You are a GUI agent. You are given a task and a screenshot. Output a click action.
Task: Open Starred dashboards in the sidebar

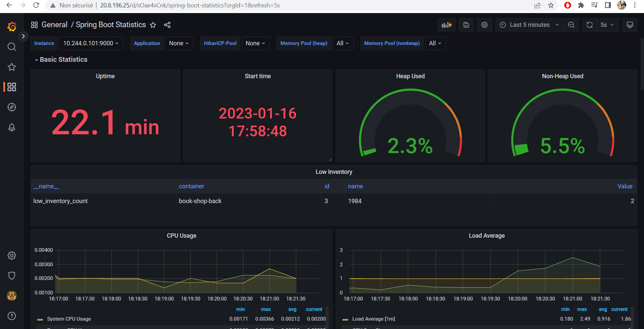12,67
